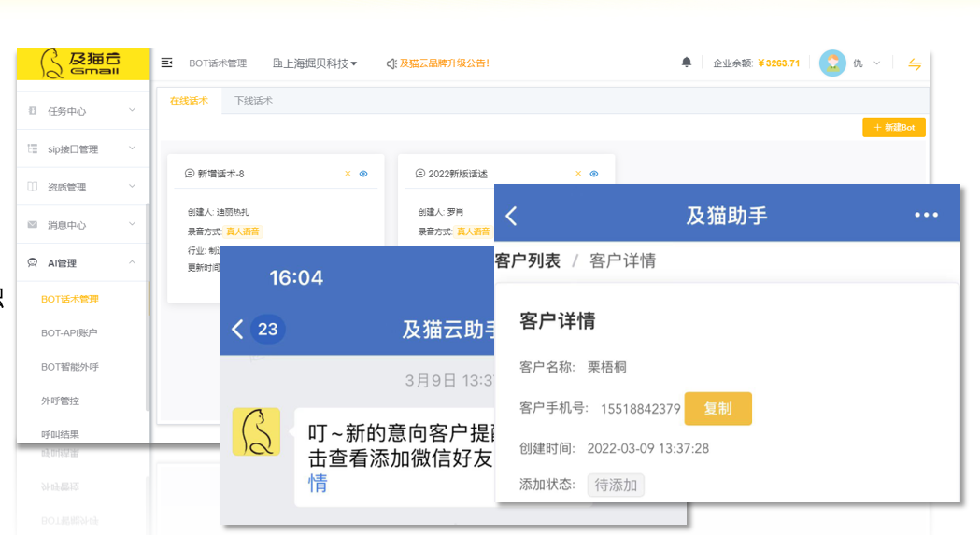980x535 pixels.
Task: Click phone number 15518842379
Action: pos(641,409)
